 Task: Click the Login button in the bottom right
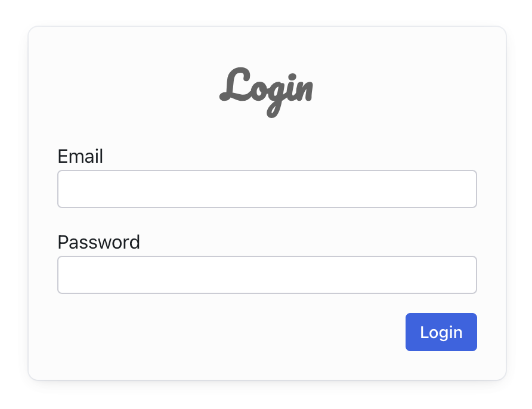coord(441,332)
